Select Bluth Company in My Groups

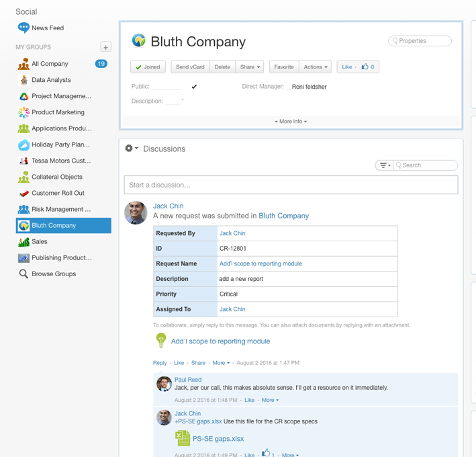click(x=64, y=225)
